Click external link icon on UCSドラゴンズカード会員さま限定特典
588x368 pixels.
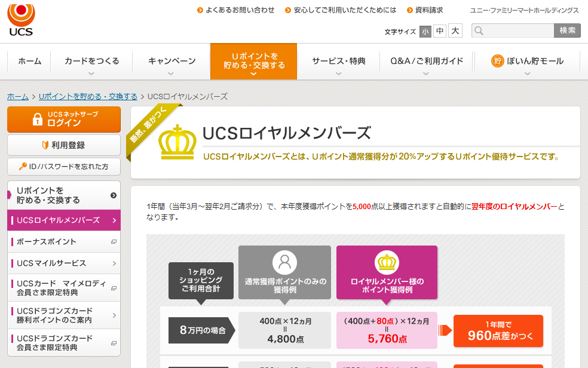click(x=114, y=343)
